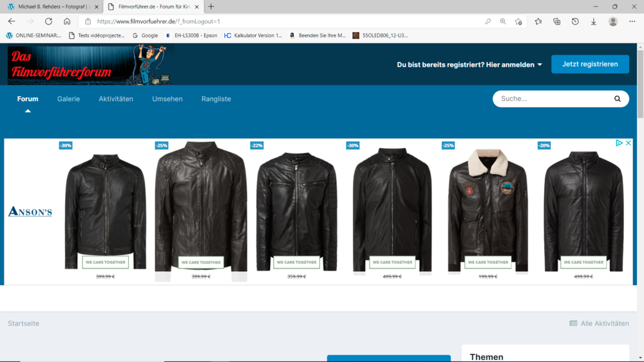This screenshot has width=644, height=362.
Task: Open the Galerie navigation item
Action: [68, 99]
